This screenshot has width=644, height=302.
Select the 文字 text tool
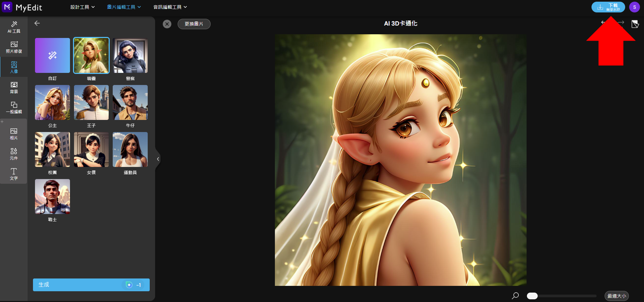coord(14,174)
